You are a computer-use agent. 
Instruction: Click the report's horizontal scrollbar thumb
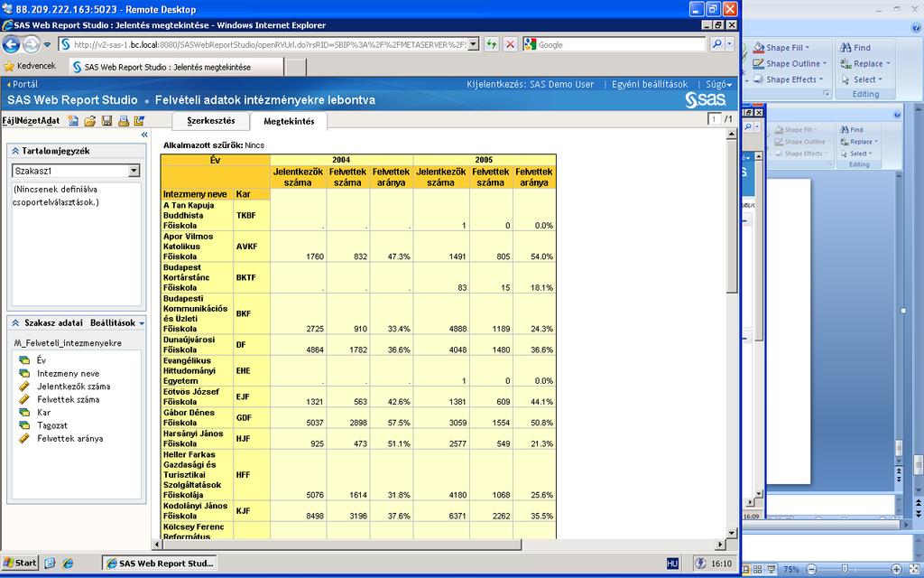341,545
